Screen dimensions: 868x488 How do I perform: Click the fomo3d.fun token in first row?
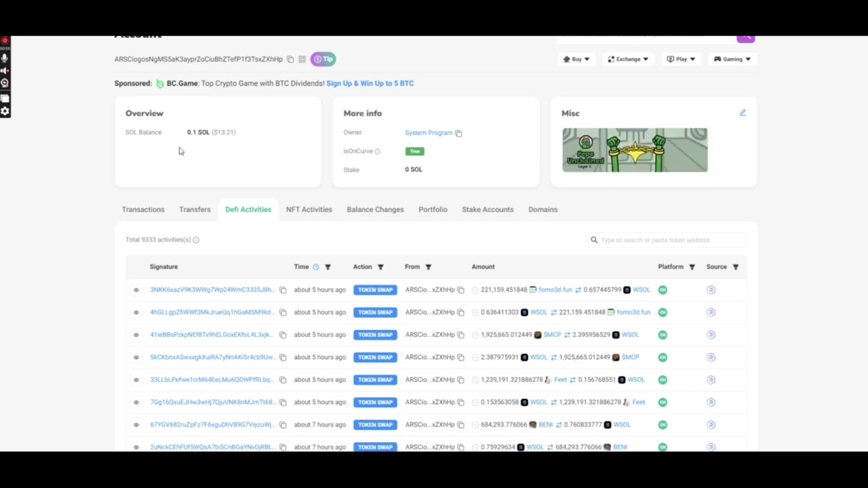tap(555, 290)
